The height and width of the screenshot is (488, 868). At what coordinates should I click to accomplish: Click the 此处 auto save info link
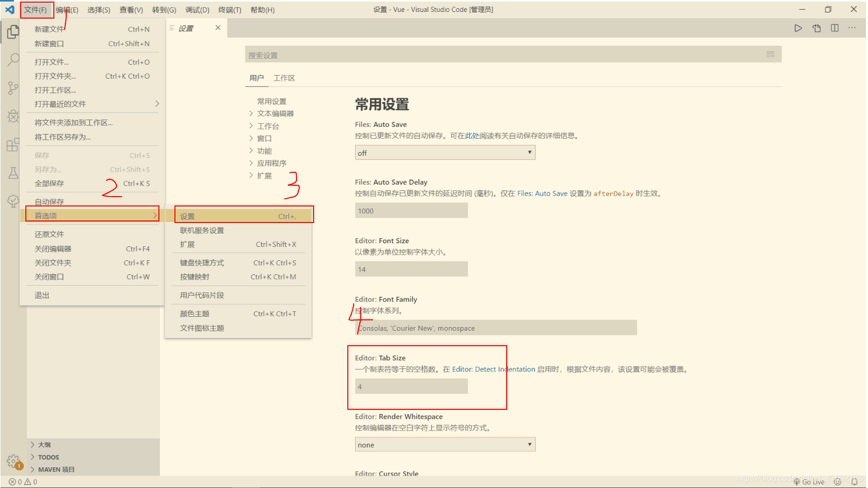[472, 136]
